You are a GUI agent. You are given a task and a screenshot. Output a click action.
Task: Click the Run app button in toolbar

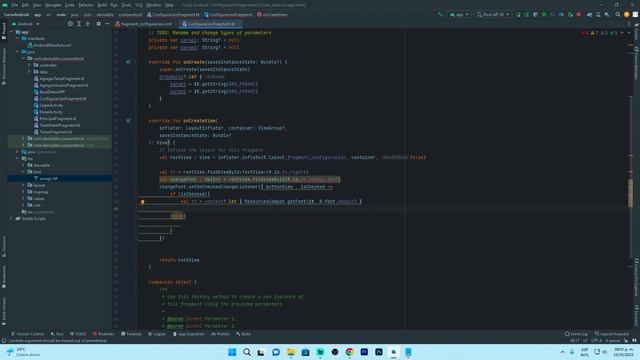518,15
